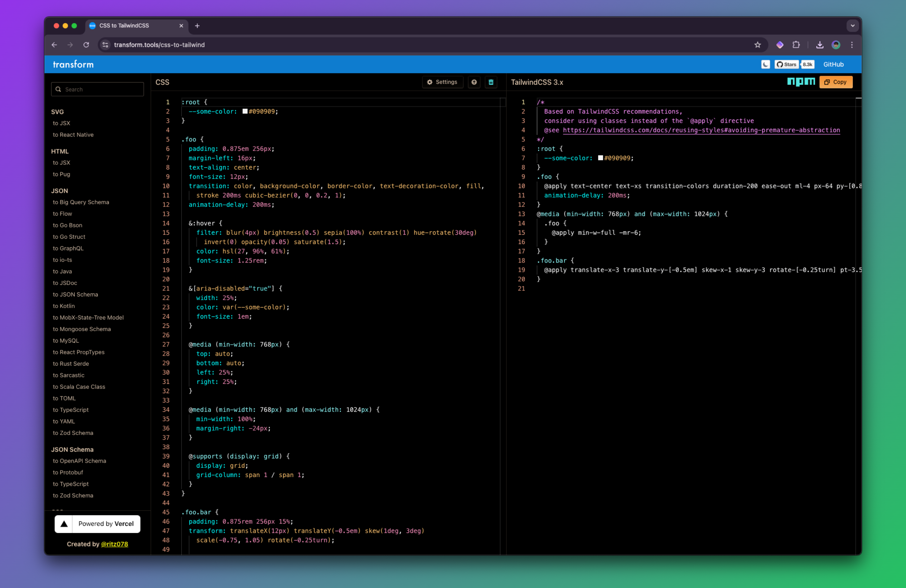The width and height of the screenshot is (906, 588).
Task: Choose to Mongoose Schema converter
Action: [x=82, y=329]
